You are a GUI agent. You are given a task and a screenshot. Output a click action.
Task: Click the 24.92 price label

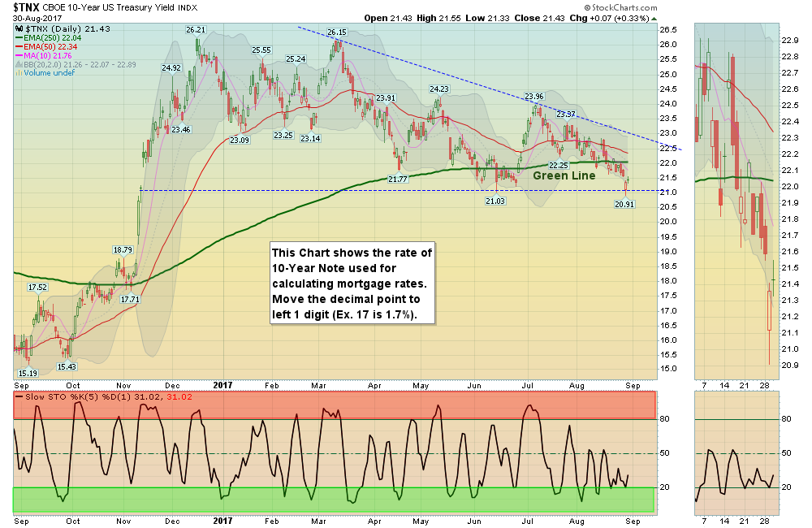(171, 68)
